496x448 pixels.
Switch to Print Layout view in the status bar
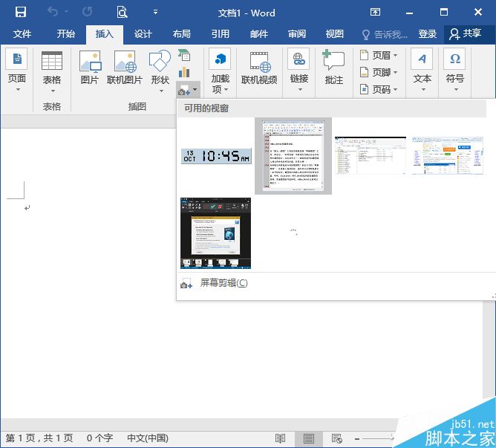[x=308, y=438]
